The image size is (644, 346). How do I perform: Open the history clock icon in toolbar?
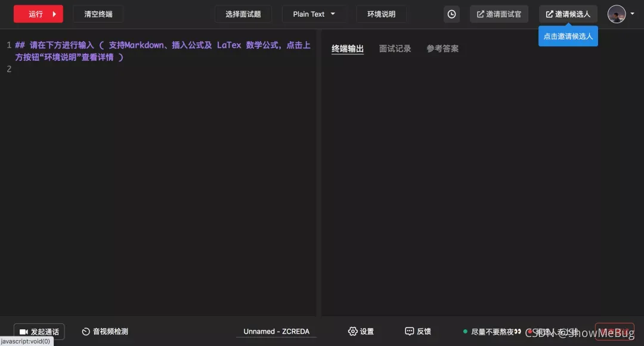pos(451,14)
